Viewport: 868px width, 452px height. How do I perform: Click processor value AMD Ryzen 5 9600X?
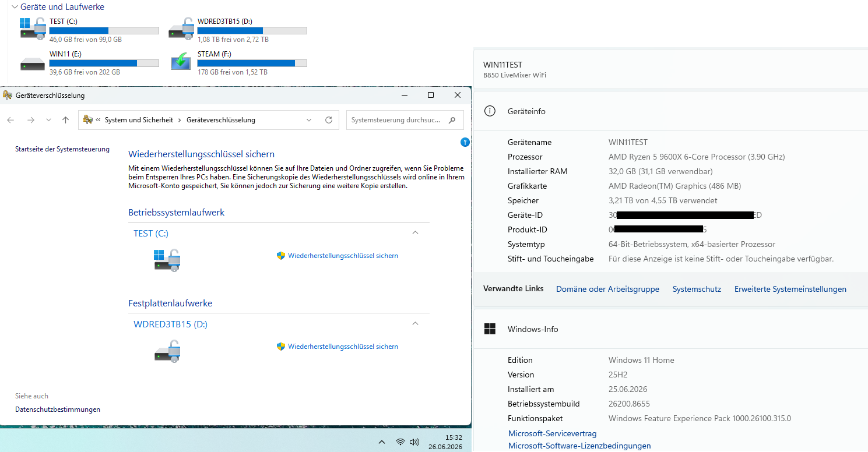(697, 157)
